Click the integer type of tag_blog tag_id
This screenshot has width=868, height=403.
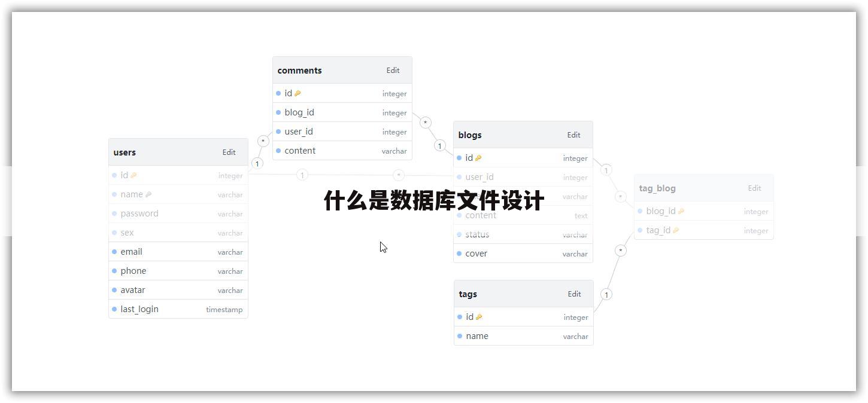[x=756, y=231]
